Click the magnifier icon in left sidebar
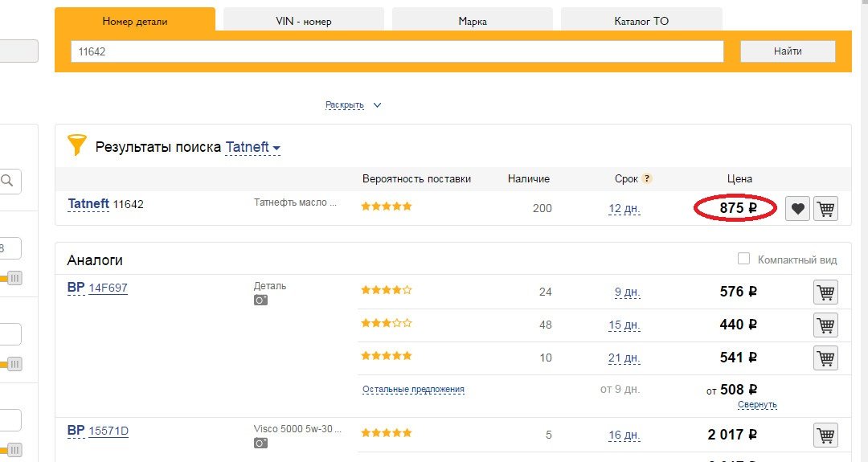The width and height of the screenshot is (868, 462). (x=7, y=181)
